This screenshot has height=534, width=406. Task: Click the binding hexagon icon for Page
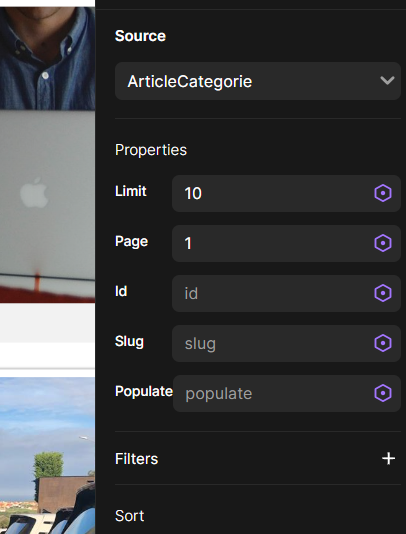[x=383, y=243]
